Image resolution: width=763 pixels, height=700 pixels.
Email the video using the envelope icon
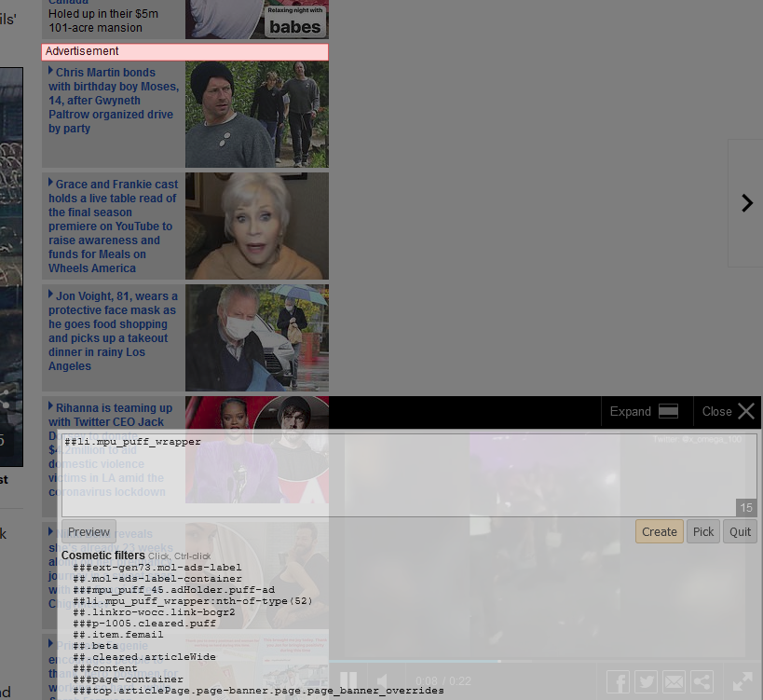674,681
